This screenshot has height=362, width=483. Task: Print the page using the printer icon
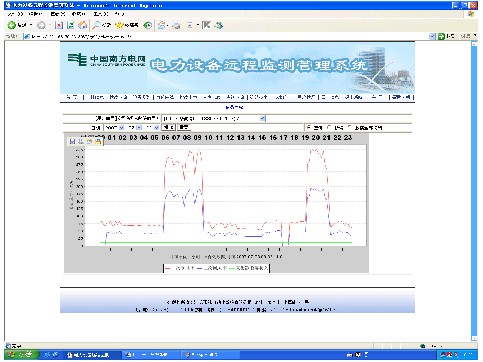point(176,25)
